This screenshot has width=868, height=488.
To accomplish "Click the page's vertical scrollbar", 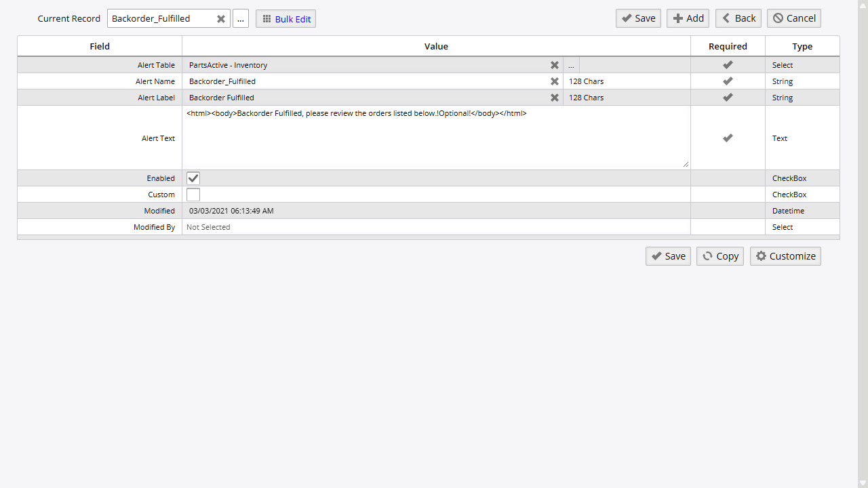I will point(863,244).
